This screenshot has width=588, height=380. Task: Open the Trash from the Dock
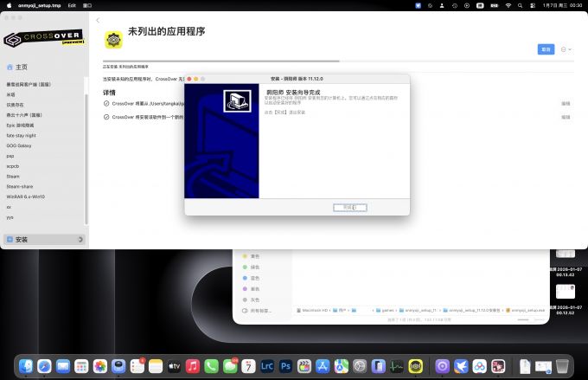(x=562, y=366)
